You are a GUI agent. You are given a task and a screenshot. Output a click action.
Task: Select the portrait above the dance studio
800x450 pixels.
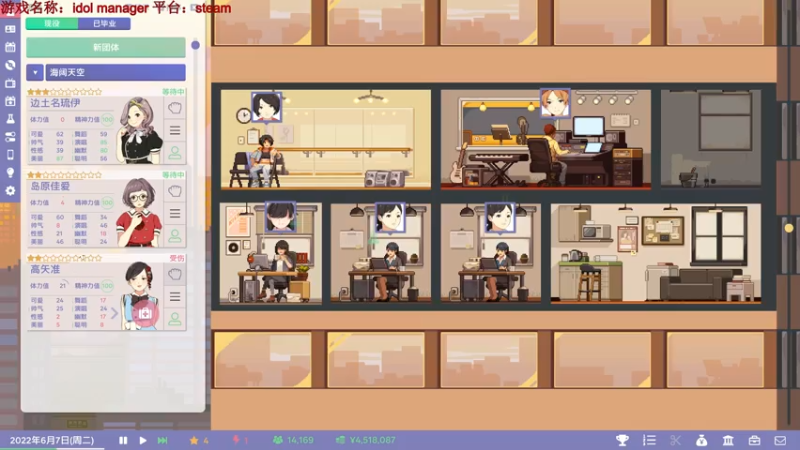(x=266, y=107)
